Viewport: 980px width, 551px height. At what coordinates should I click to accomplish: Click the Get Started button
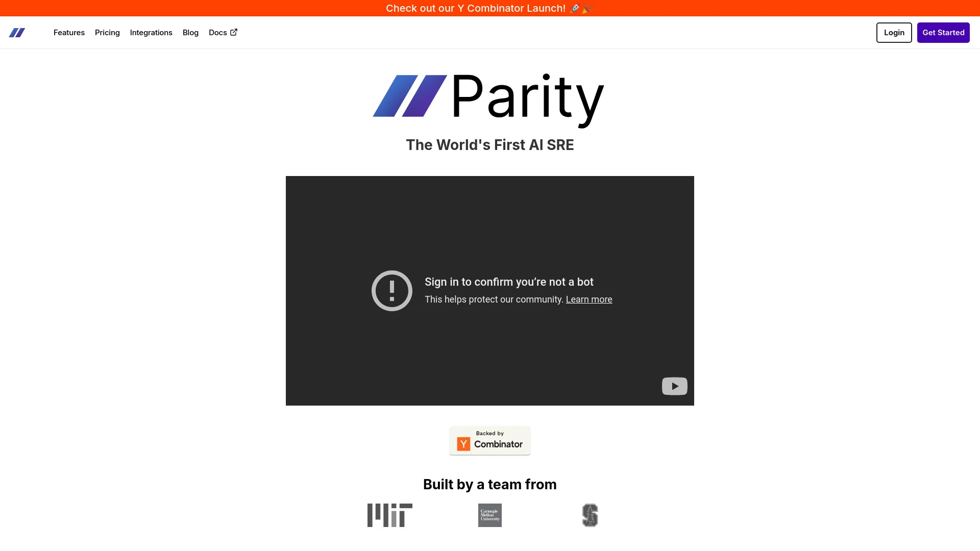[943, 32]
